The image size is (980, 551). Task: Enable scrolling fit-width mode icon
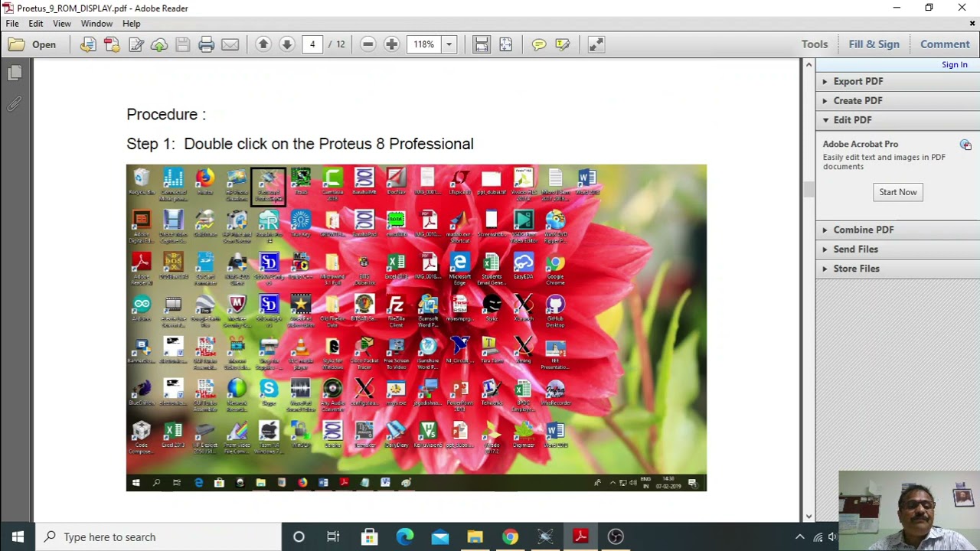[481, 44]
